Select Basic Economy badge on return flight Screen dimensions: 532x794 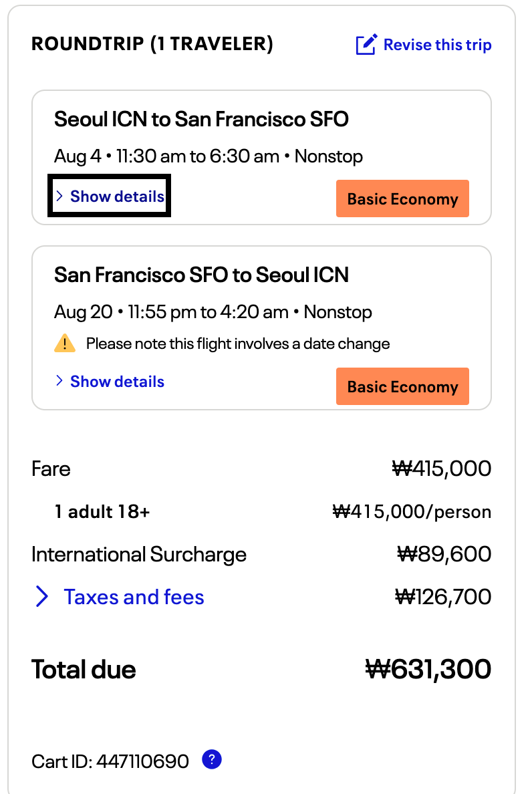402,386
